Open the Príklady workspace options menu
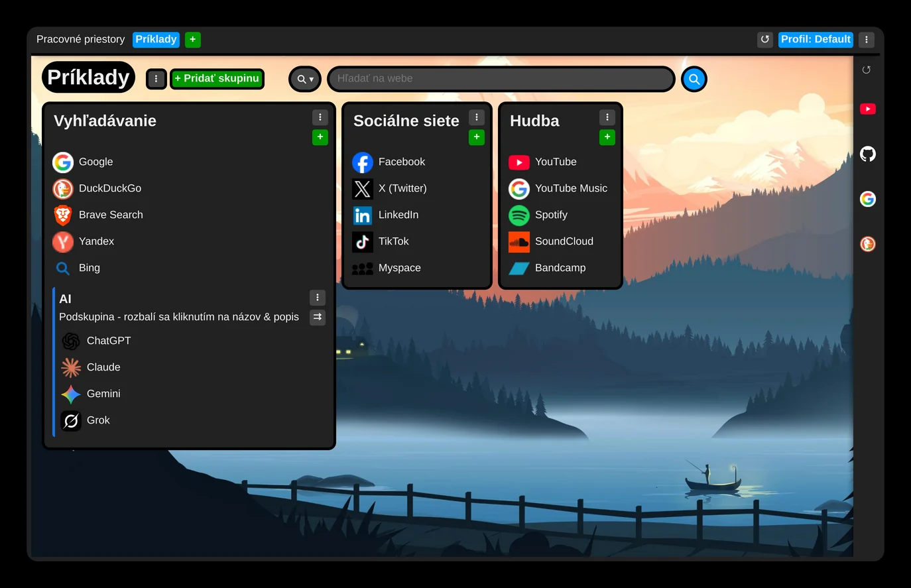Screen dimensions: 911x588 (156, 79)
